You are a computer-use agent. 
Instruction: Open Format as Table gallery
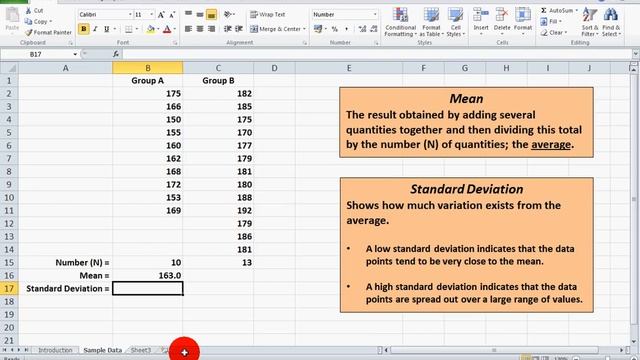(x=431, y=22)
